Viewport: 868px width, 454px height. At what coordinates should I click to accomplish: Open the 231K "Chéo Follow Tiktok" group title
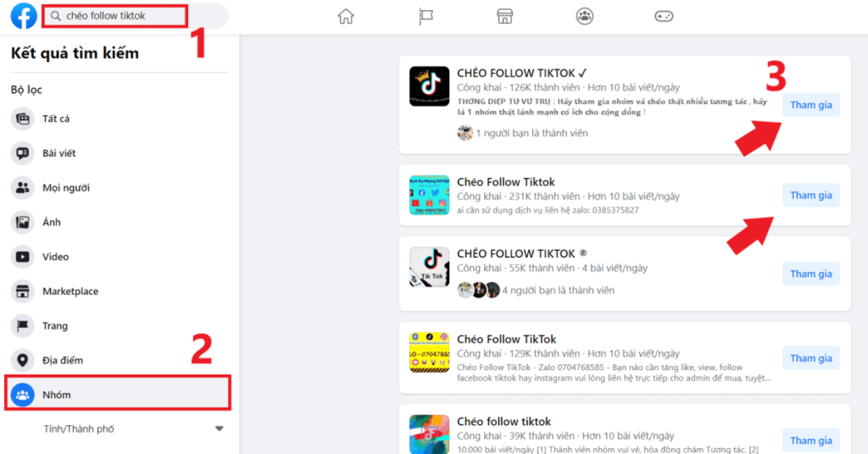tap(506, 181)
